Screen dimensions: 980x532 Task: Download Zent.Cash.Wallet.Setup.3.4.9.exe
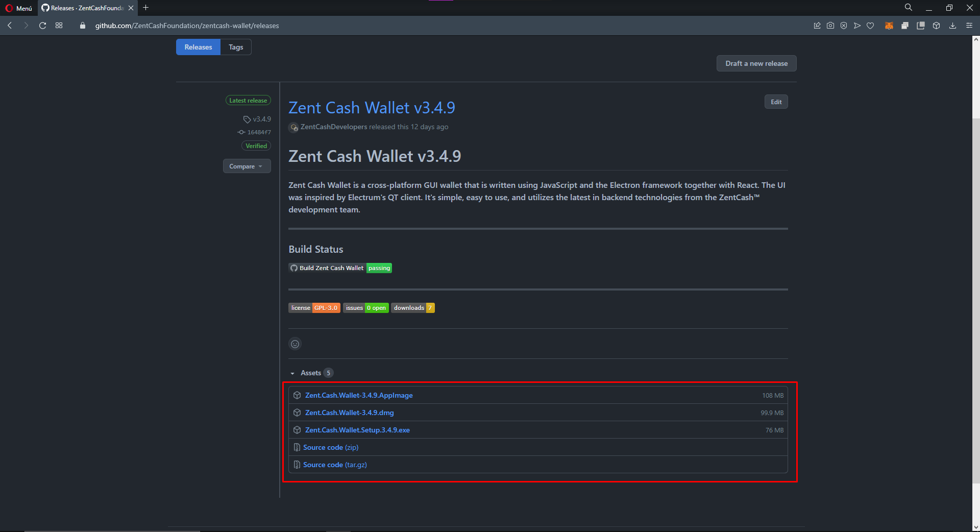click(357, 430)
